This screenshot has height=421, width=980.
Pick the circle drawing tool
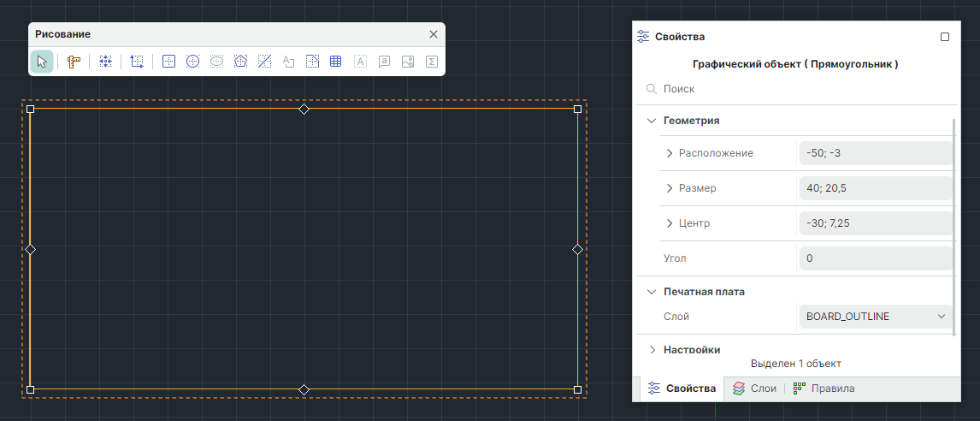[x=193, y=62]
